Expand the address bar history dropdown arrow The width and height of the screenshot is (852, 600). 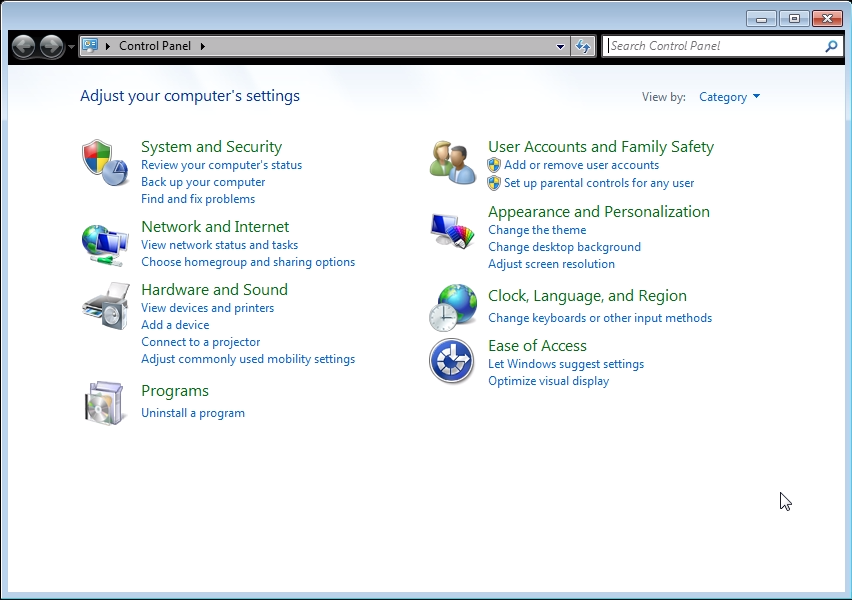[x=561, y=46]
